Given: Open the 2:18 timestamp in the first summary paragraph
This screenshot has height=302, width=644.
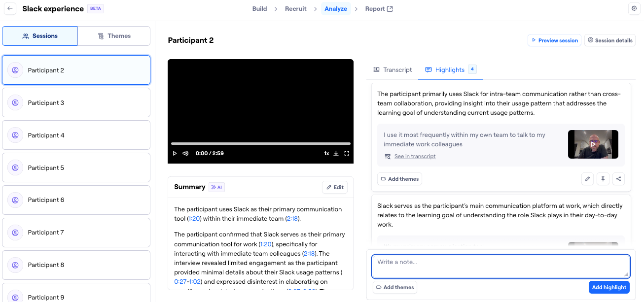Looking at the screenshot, I should click(292, 219).
